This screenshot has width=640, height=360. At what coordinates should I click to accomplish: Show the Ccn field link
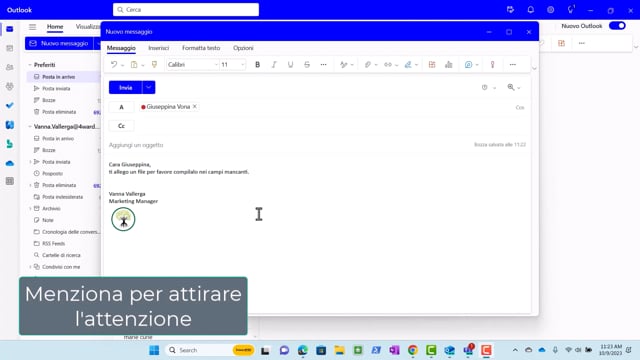click(520, 107)
